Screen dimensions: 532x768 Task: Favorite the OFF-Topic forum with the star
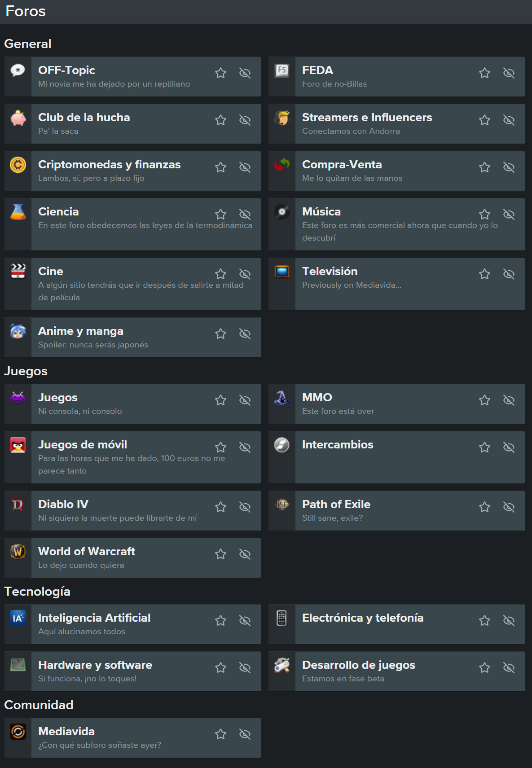point(220,73)
